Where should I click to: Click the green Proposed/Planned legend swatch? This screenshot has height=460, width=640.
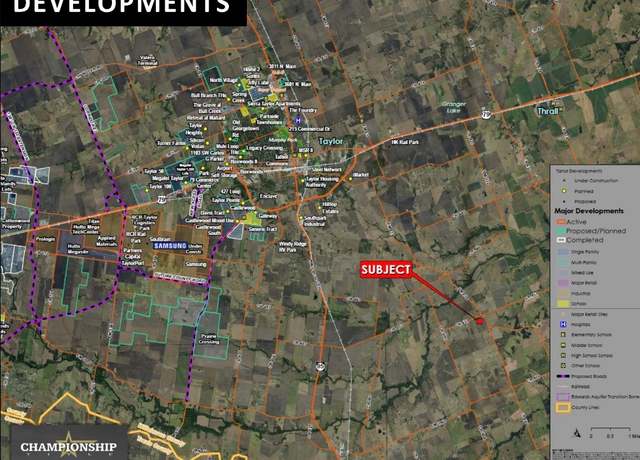[x=560, y=231]
